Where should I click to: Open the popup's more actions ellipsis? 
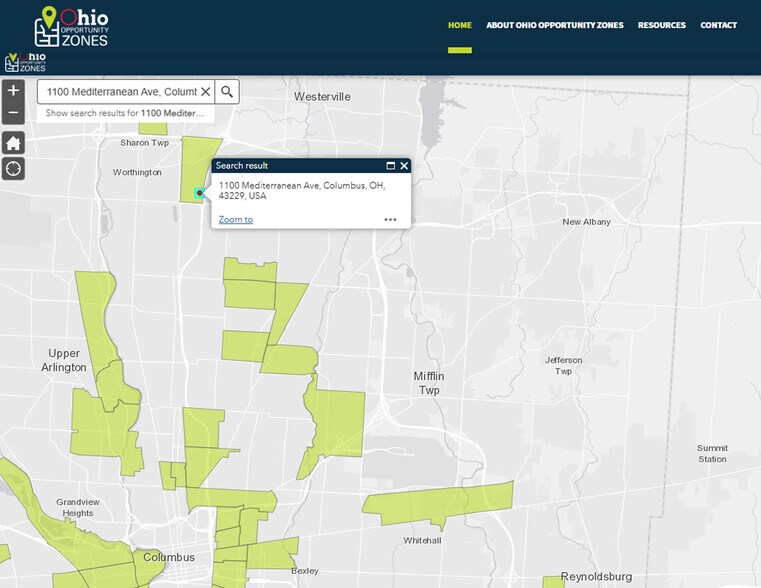tap(390, 220)
